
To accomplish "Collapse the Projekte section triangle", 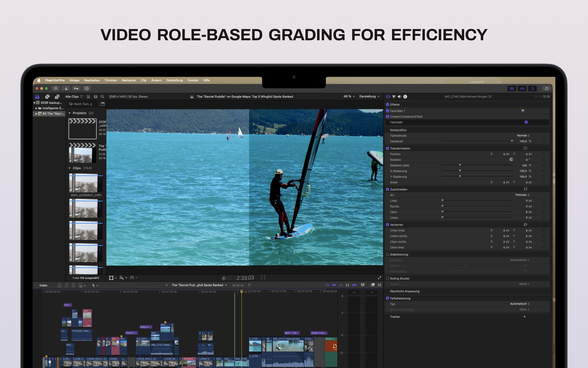I will [x=69, y=113].
